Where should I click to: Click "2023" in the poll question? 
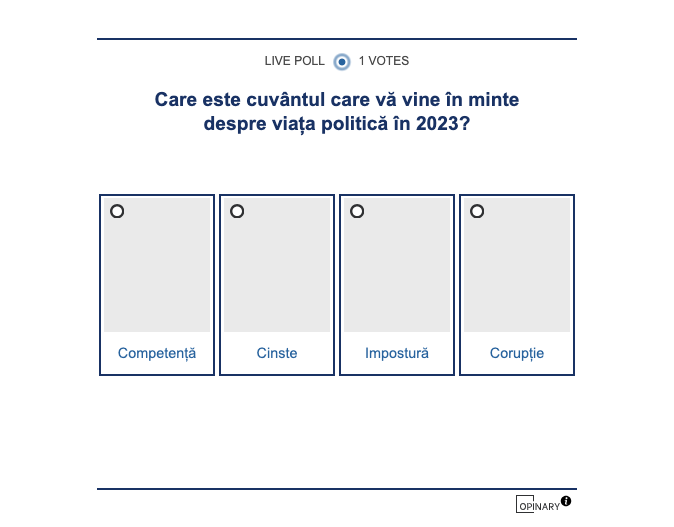[x=439, y=125]
